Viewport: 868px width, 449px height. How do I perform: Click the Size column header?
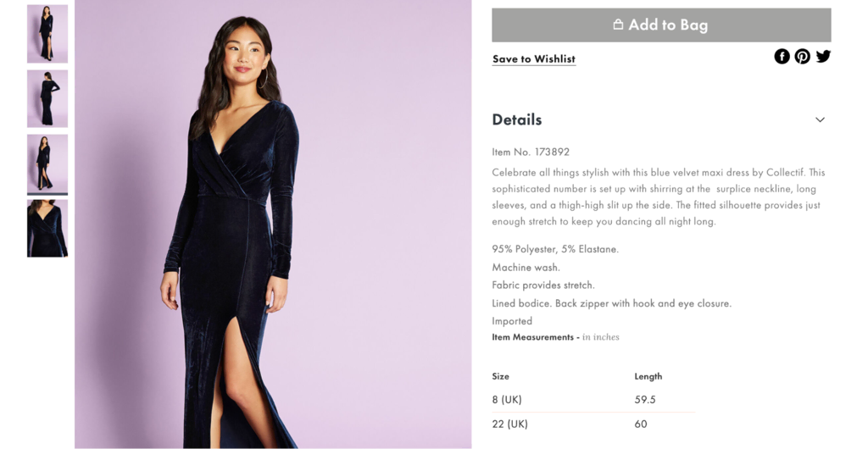pyautogui.click(x=501, y=376)
